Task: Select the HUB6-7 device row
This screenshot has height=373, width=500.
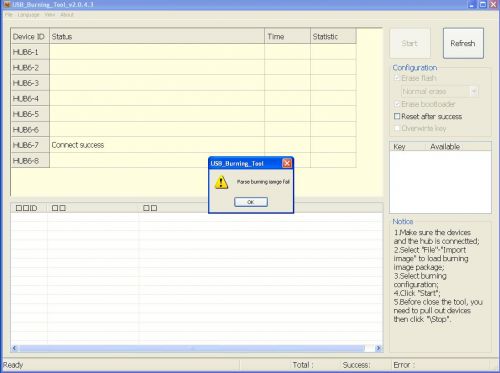Action: [x=183, y=145]
